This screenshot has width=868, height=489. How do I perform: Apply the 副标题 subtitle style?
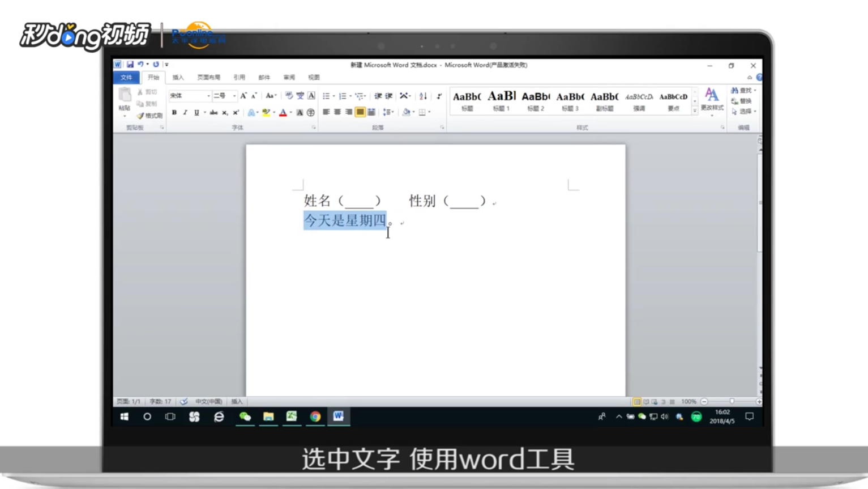coord(605,101)
